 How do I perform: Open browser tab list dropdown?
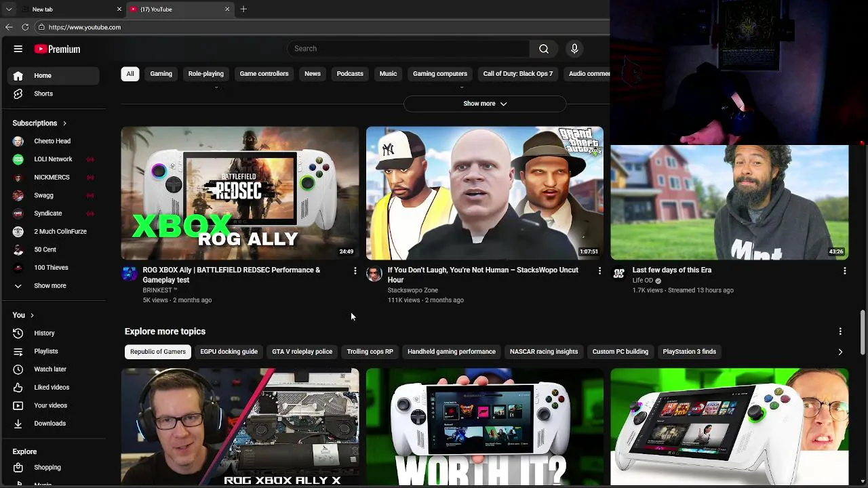point(9,9)
